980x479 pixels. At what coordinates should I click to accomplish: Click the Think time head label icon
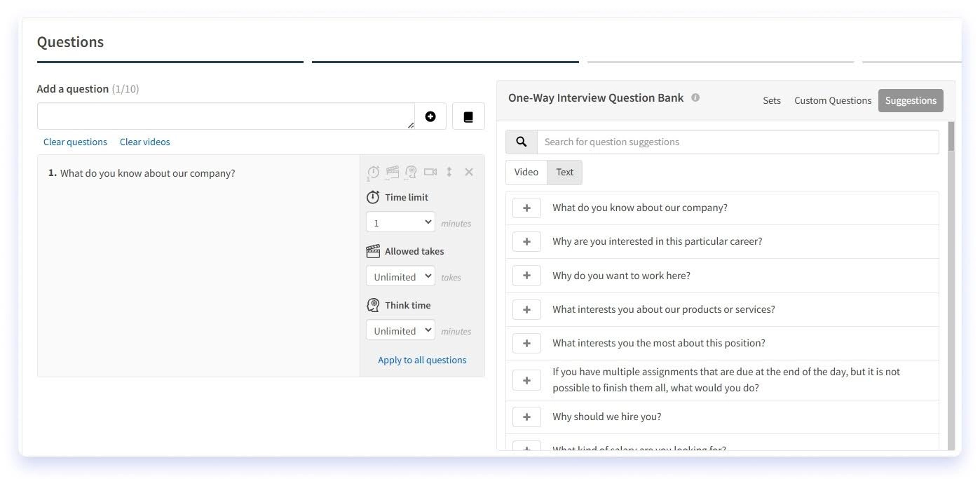click(x=373, y=305)
